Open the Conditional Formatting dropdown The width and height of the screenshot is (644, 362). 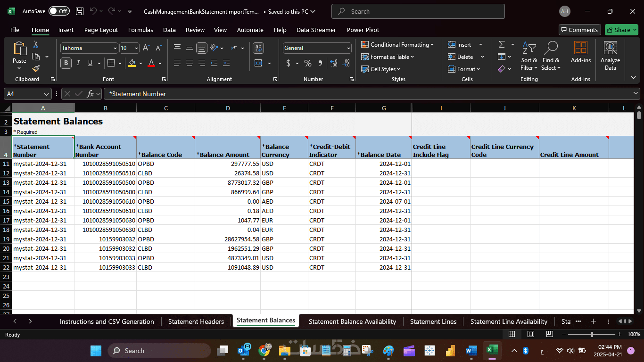(x=397, y=45)
